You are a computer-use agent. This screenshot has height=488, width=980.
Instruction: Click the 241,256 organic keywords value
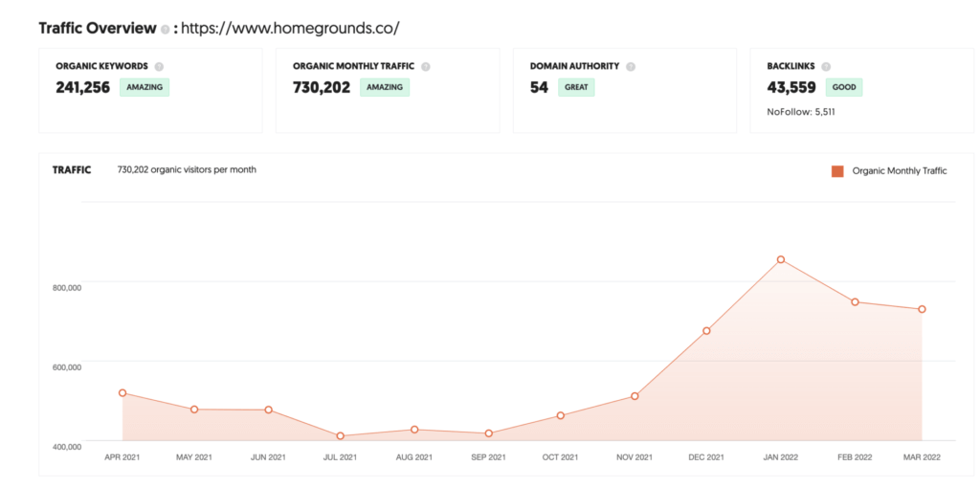[83, 87]
